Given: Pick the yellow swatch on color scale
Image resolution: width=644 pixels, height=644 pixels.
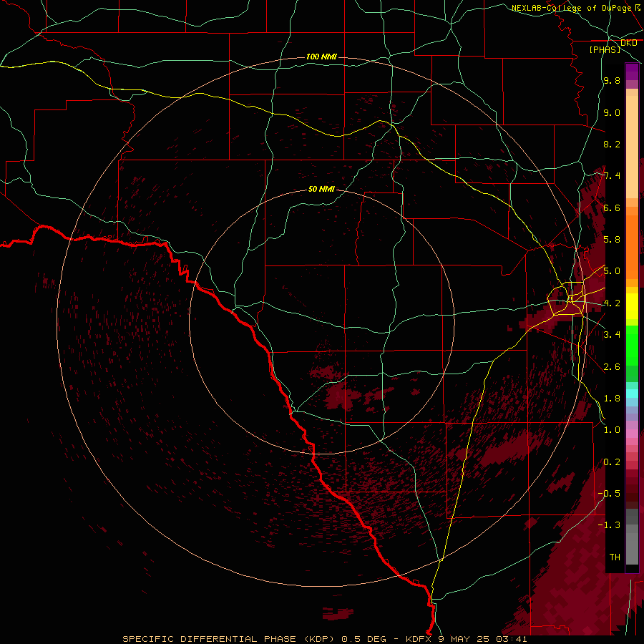Looking at the screenshot, I should pyautogui.click(x=632, y=306).
